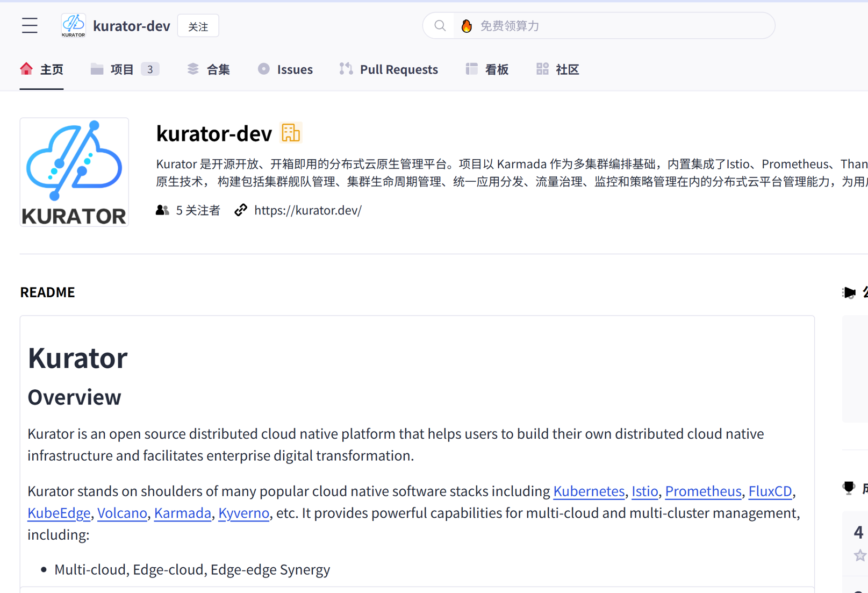Click the kurator-dev profile title

coord(214,133)
